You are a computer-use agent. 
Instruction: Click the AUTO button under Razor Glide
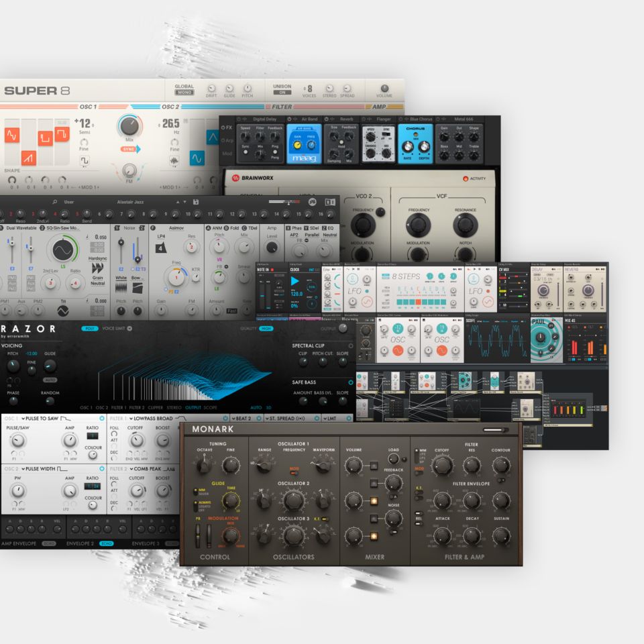(50, 380)
